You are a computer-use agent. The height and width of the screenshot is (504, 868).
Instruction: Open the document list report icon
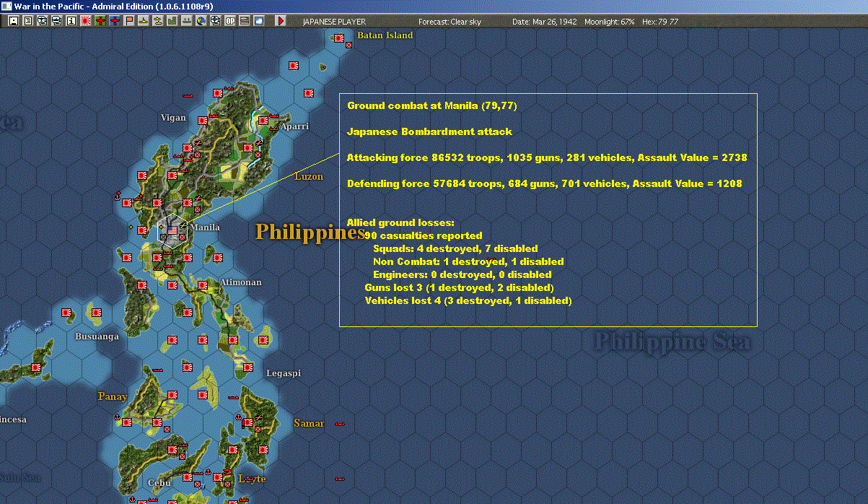tap(27, 21)
